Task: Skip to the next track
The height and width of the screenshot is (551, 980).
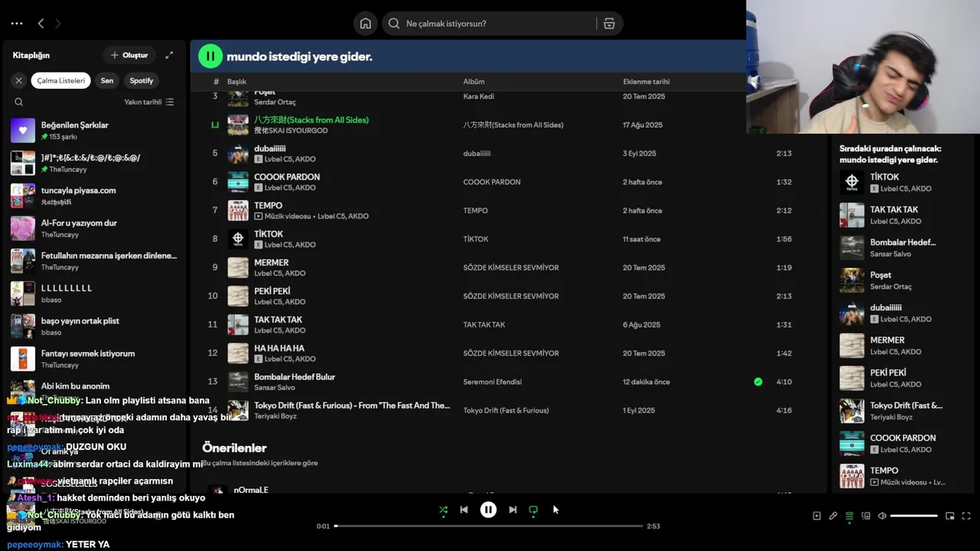Action: [513, 510]
